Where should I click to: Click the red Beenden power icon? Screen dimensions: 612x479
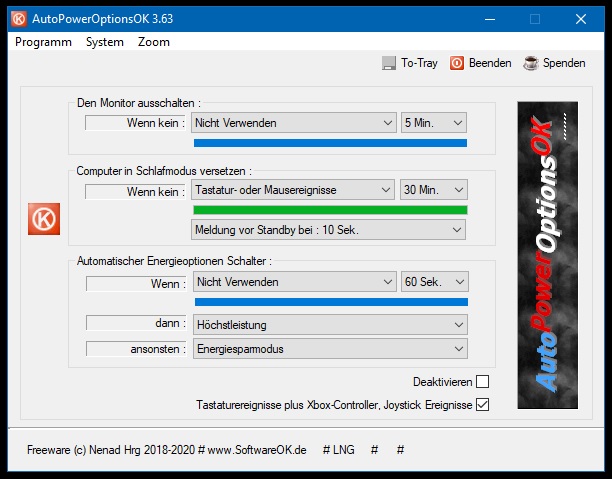pyautogui.click(x=457, y=63)
